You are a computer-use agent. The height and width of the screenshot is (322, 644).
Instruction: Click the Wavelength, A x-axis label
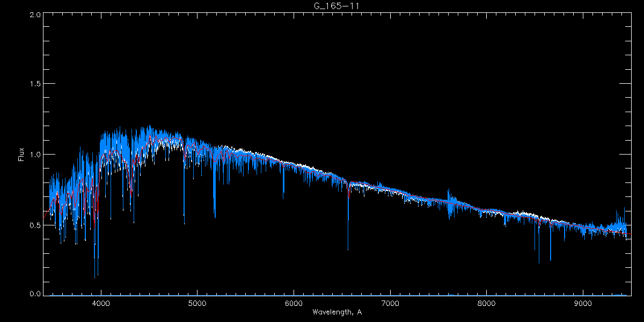coord(336,312)
